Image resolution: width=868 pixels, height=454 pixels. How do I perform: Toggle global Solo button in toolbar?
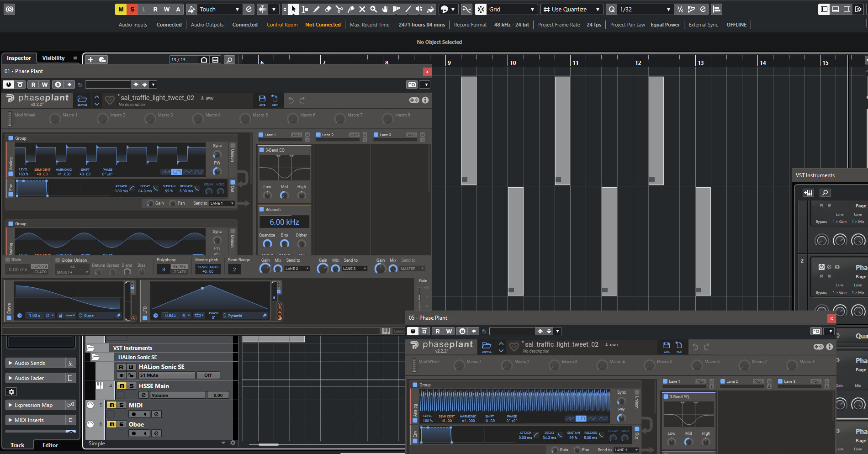coord(132,9)
